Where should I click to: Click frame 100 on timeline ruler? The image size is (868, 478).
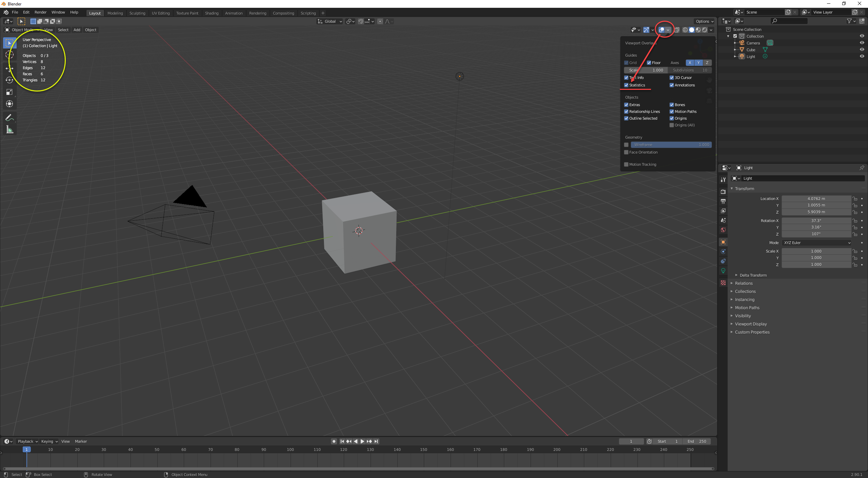click(x=290, y=450)
